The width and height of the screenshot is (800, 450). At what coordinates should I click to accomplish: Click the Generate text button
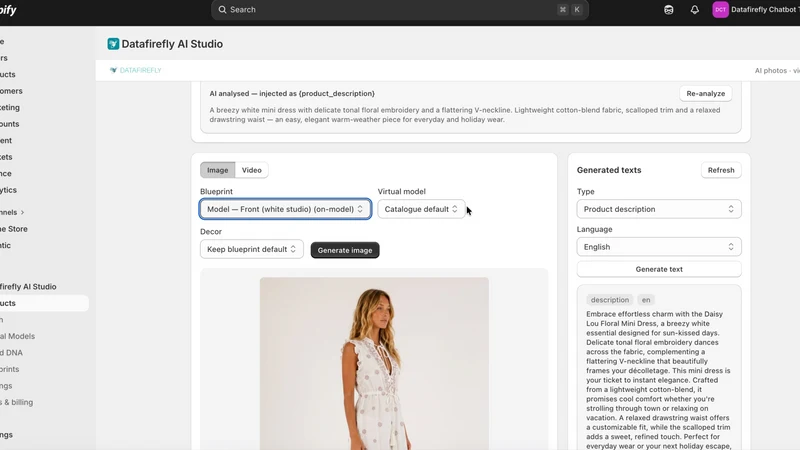click(x=659, y=269)
